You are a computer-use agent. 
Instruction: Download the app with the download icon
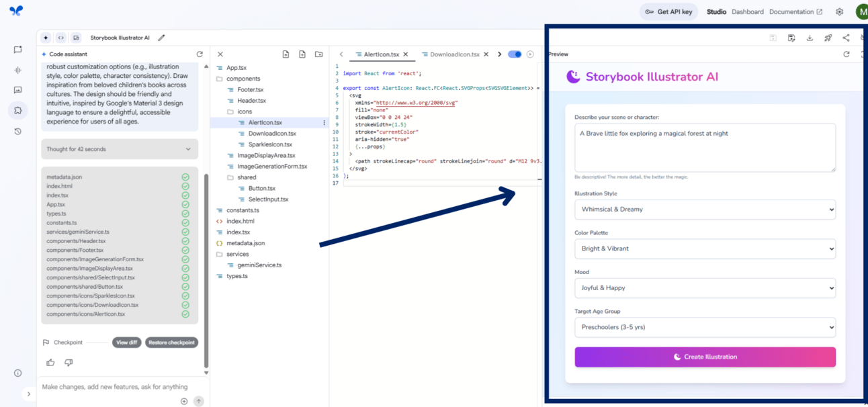tap(810, 38)
